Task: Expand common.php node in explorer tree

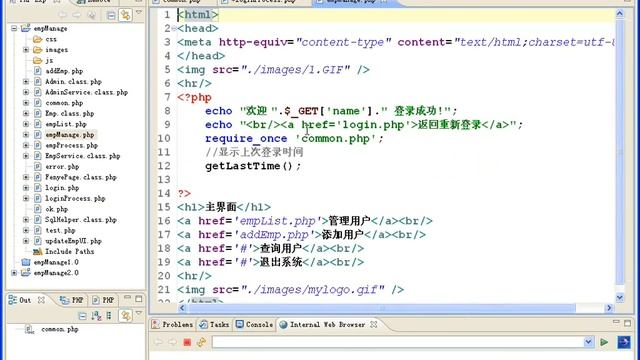Action: pos(26,103)
